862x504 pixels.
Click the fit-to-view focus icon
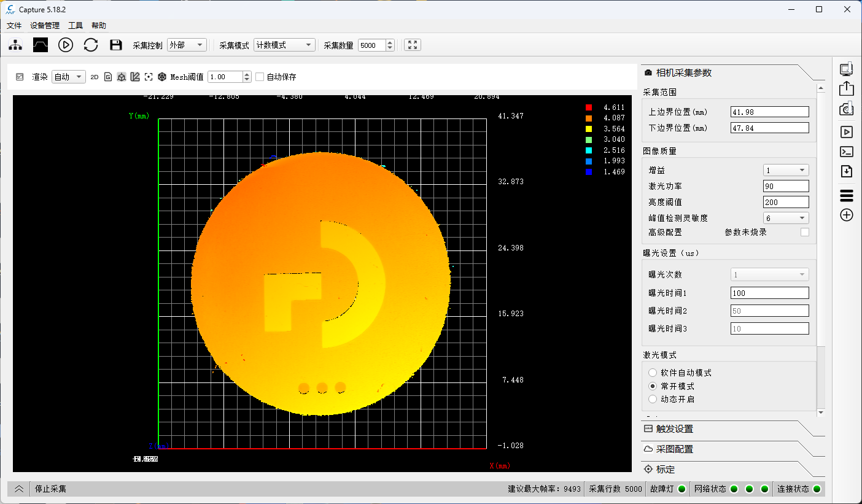tap(149, 77)
